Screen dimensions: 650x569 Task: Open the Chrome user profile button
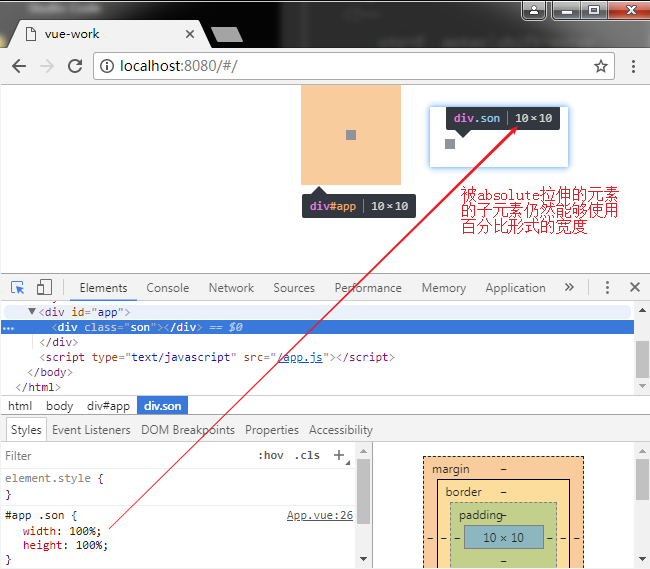point(534,10)
